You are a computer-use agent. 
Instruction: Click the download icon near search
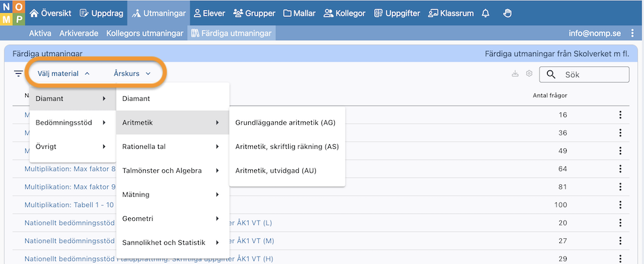pos(515,74)
